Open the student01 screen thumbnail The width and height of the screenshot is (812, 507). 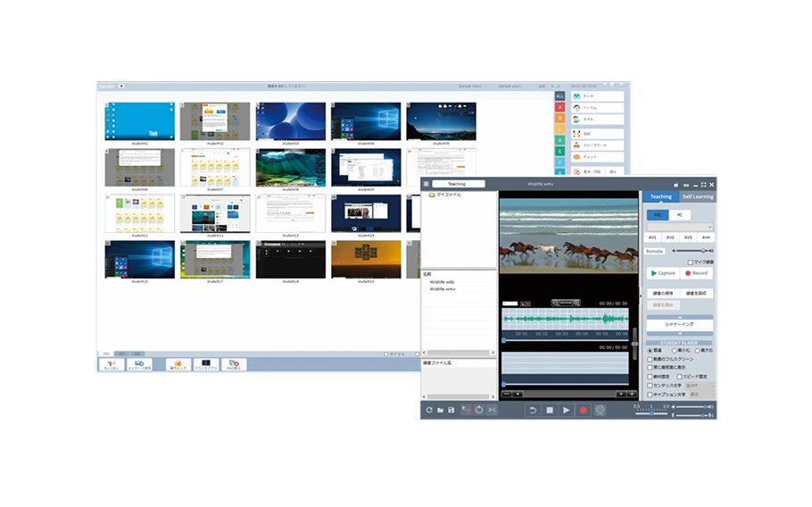(140, 121)
